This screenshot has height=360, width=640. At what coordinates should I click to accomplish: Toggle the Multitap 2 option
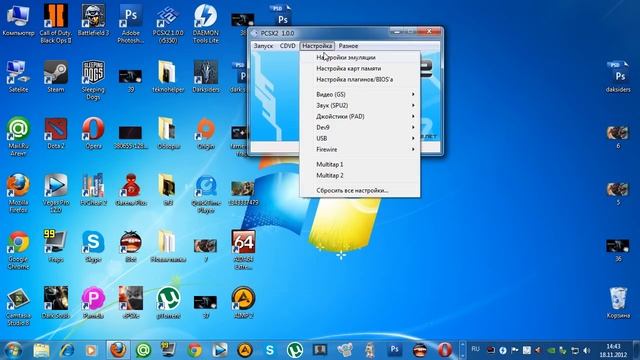(360, 176)
